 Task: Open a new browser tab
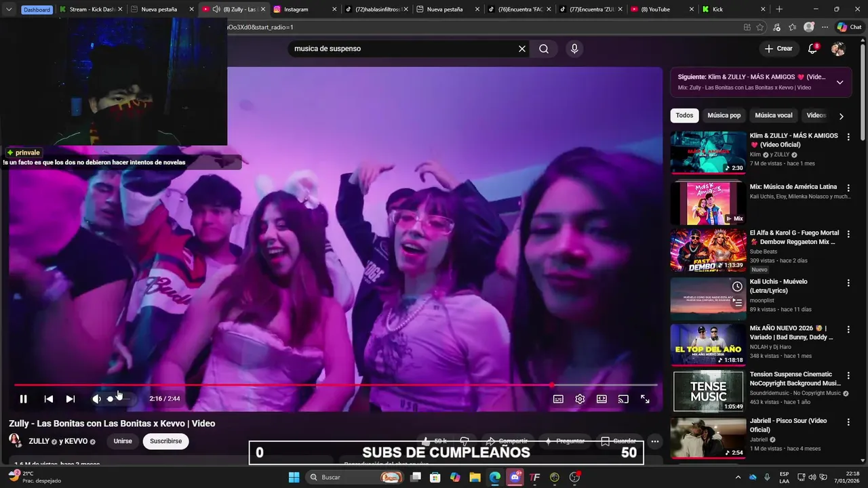tap(779, 9)
